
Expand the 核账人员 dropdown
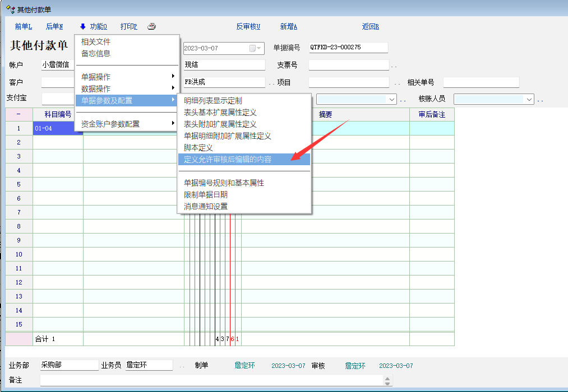click(529, 99)
